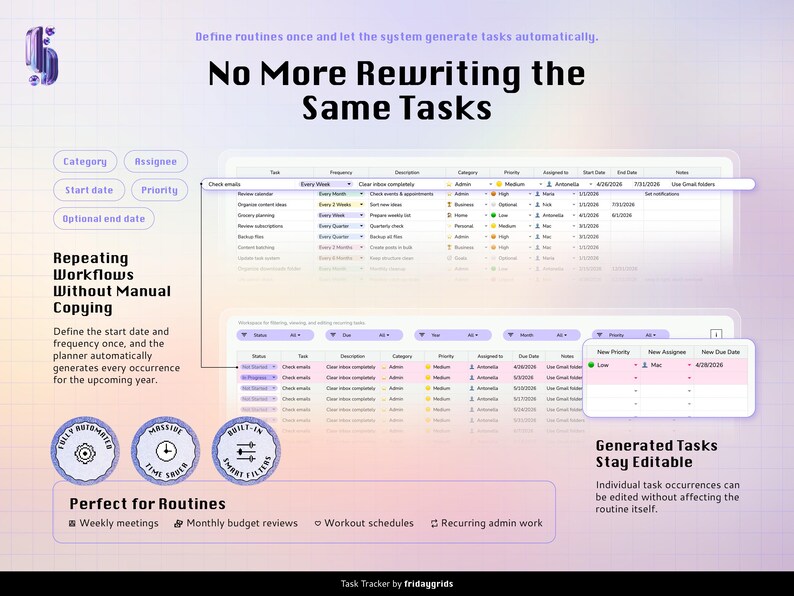Click home icon in Grocery planning row
This screenshot has height=596, width=794.
tap(449, 215)
